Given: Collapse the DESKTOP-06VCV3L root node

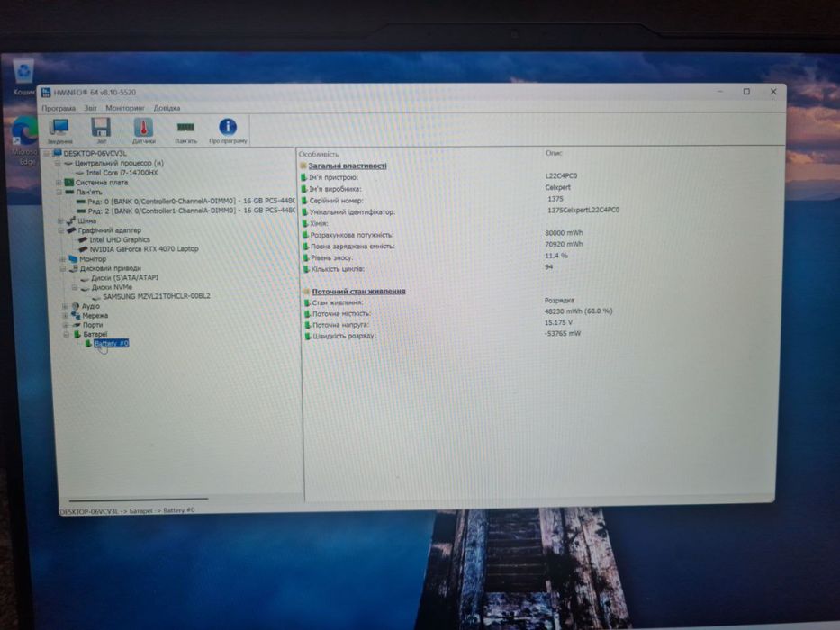Looking at the screenshot, I should click(x=47, y=154).
